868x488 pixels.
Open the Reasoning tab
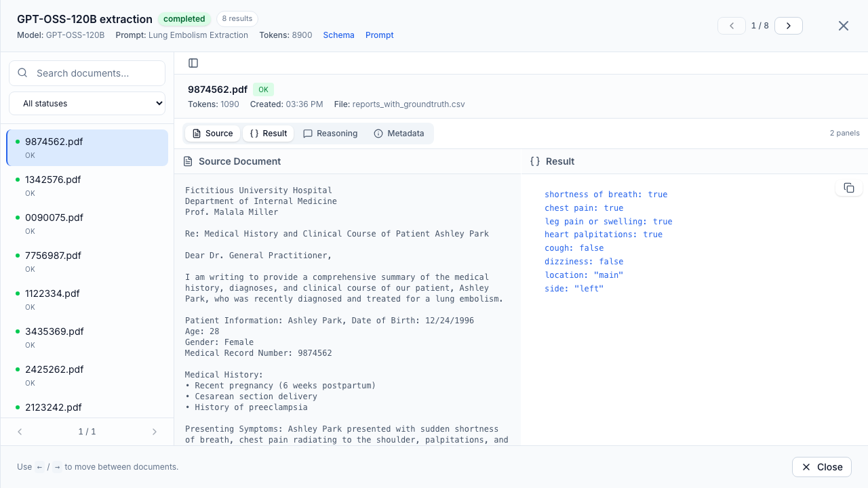point(330,134)
